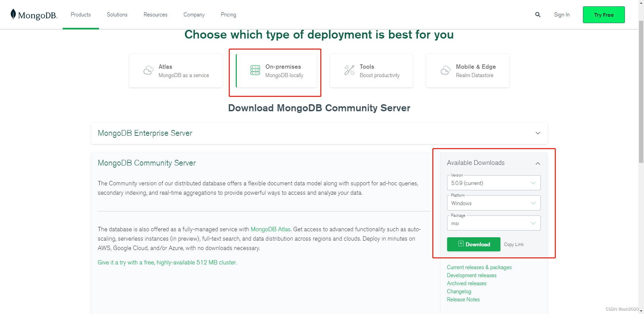This screenshot has height=314, width=644.
Task: Click the page vertical scrollbar thumb
Action: [641, 92]
